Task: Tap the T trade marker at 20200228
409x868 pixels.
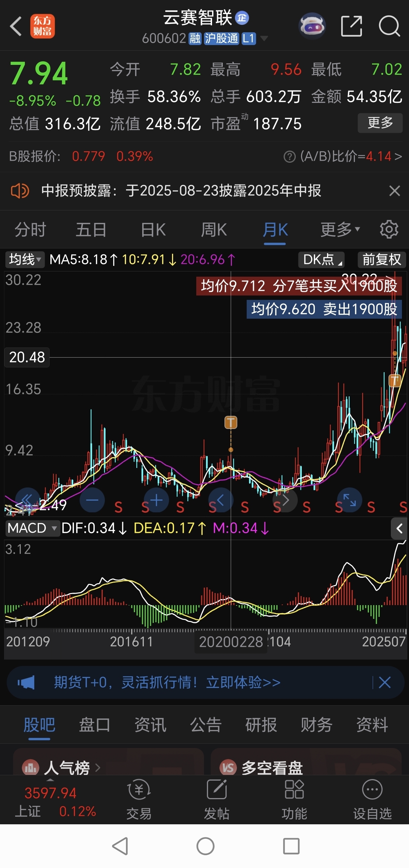Action: click(x=231, y=422)
